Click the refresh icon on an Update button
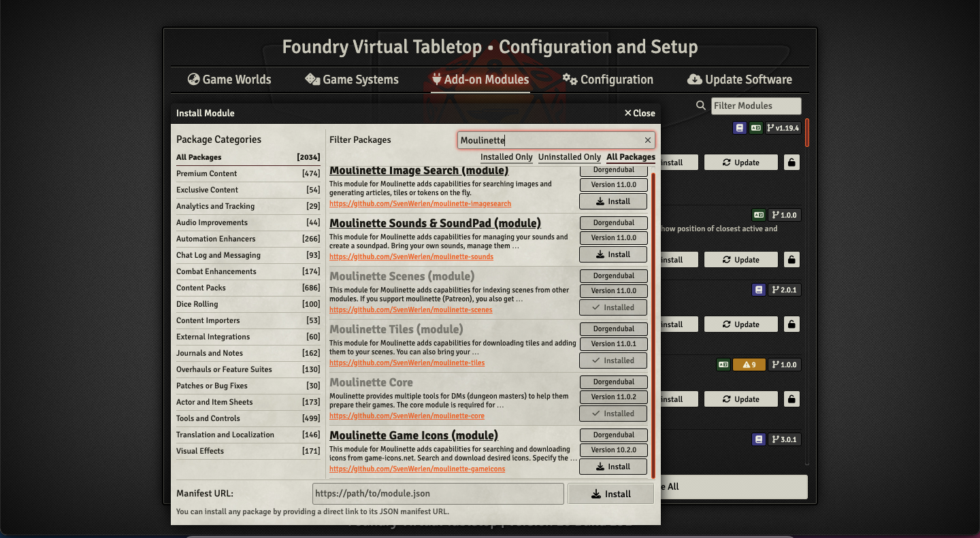This screenshot has height=538, width=980. tap(727, 162)
